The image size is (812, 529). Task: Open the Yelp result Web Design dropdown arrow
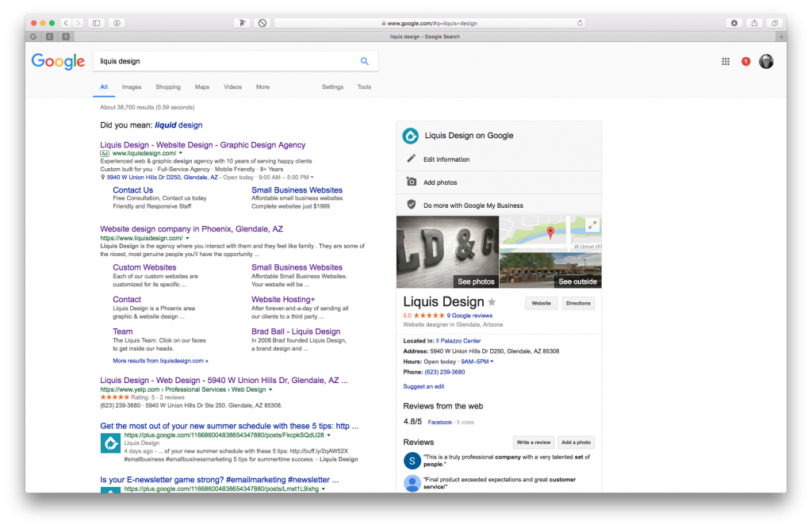(270, 389)
